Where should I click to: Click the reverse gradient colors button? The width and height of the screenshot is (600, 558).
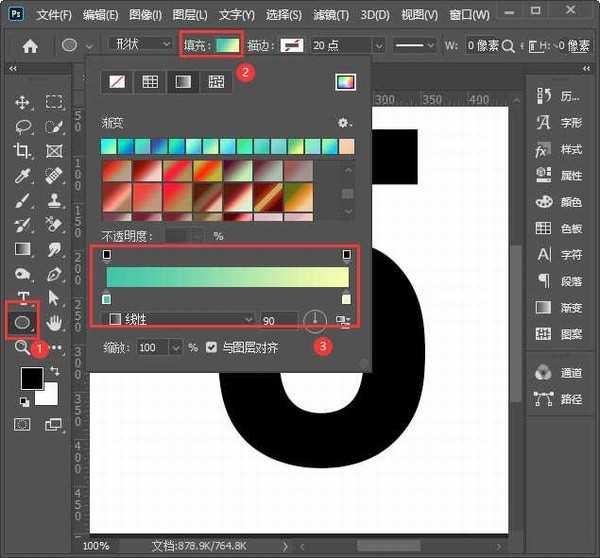tap(345, 320)
